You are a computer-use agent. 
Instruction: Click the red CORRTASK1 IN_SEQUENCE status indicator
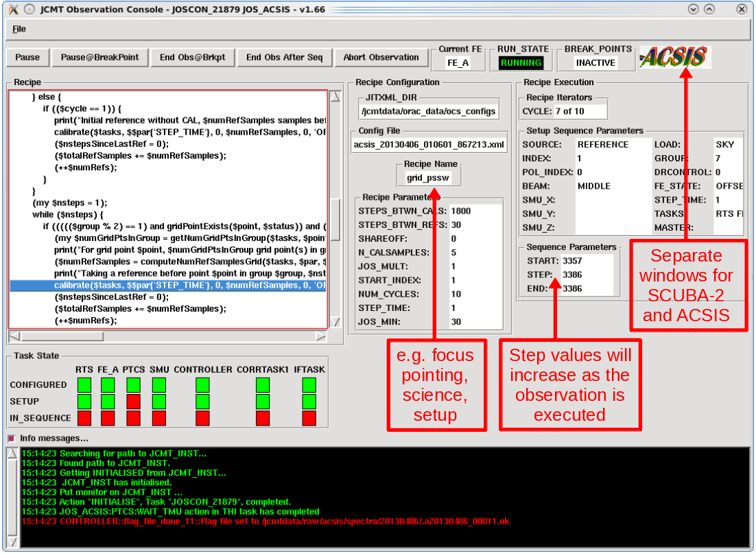pos(263,417)
